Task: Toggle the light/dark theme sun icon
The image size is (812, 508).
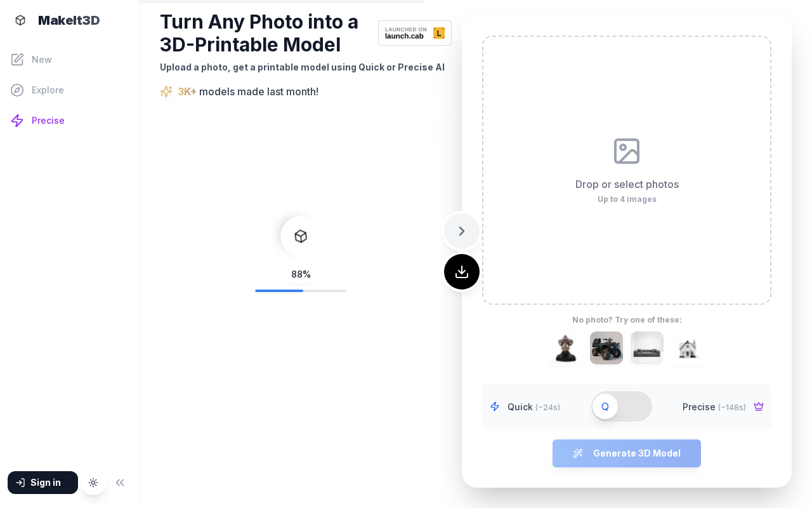Action: [x=93, y=483]
